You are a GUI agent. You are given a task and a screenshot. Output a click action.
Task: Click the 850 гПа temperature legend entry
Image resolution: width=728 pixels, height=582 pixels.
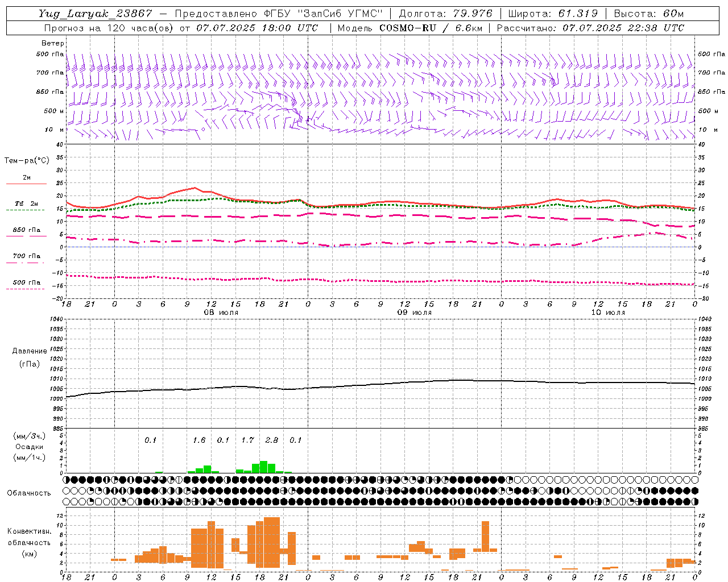click(27, 230)
